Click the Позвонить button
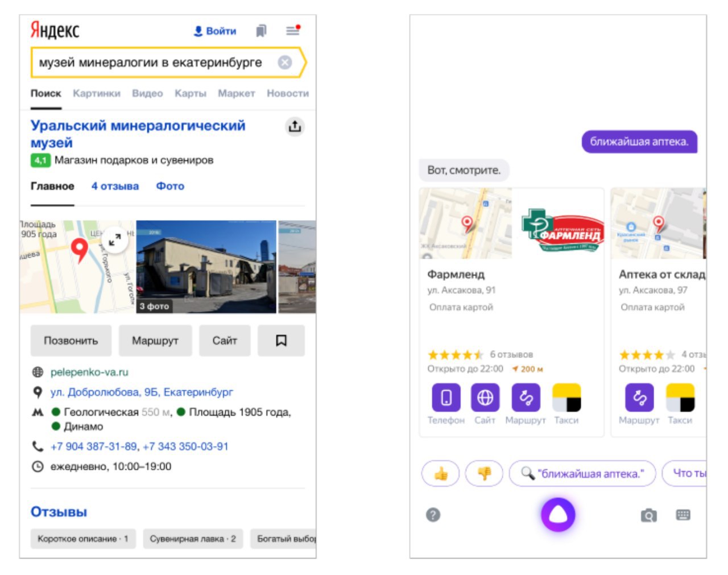728x575 pixels. (71, 341)
